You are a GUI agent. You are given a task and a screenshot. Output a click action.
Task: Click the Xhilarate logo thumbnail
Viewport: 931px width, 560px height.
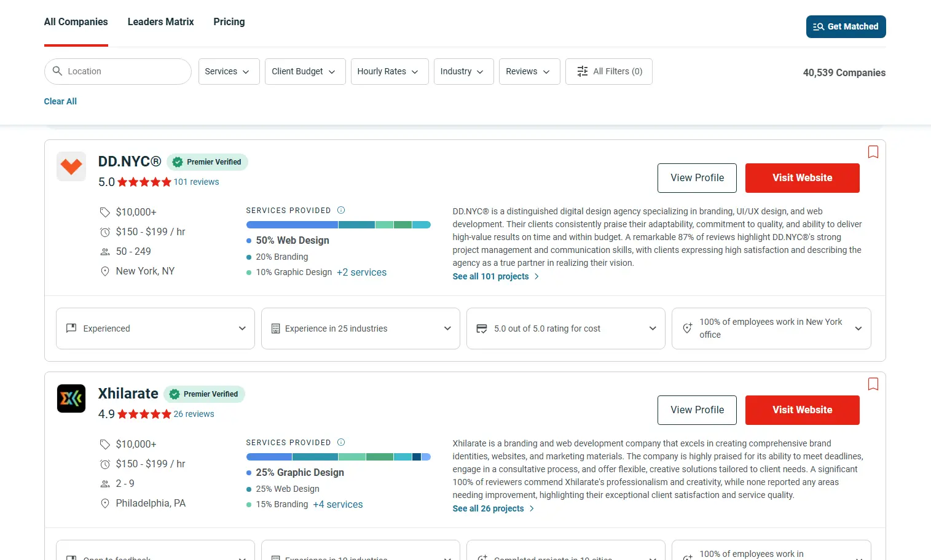(x=71, y=399)
